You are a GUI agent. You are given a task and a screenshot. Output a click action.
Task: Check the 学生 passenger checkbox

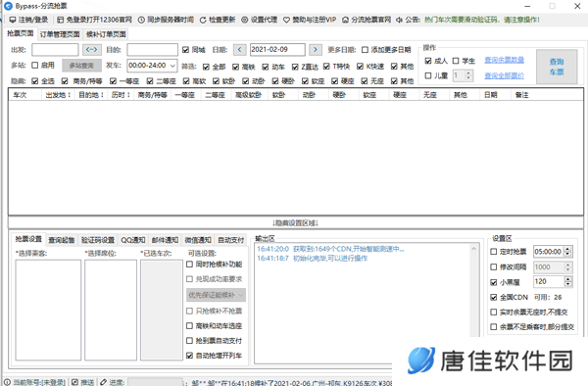456,61
